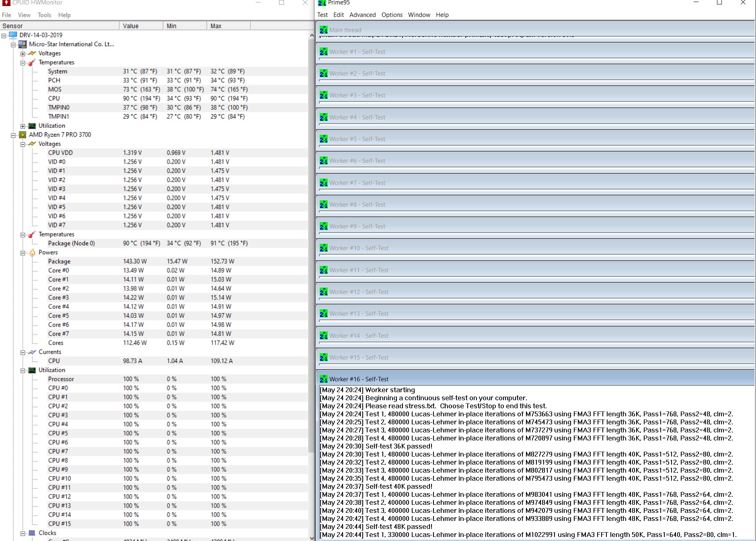Click the Main thread window icon
Viewport: 756px width, 541px height.
click(x=324, y=30)
